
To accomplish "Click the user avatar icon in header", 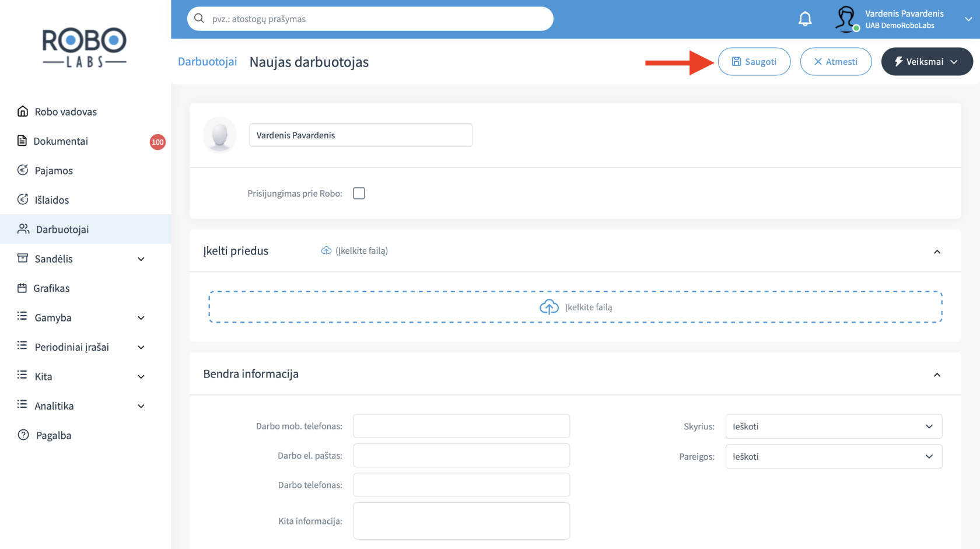I will pos(846,19).
